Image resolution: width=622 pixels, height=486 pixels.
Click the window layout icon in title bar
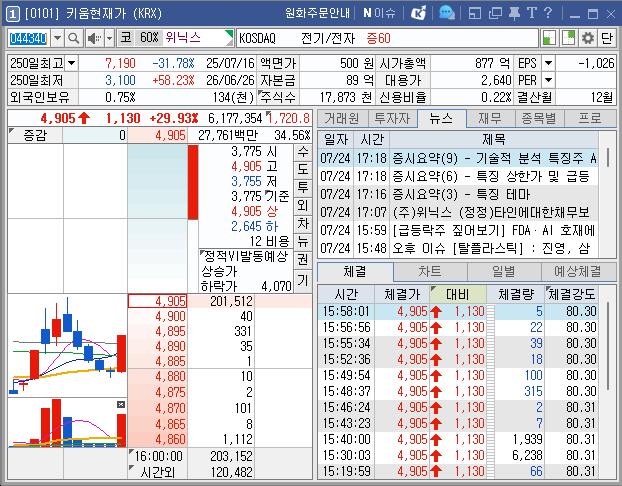click(x=475, y=14)
